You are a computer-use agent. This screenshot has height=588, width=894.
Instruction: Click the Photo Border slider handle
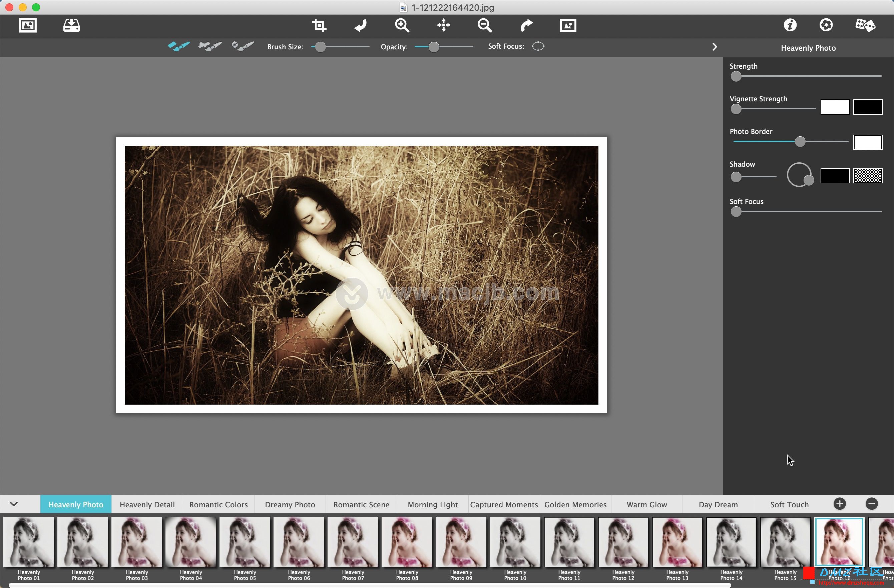(800, 141)
